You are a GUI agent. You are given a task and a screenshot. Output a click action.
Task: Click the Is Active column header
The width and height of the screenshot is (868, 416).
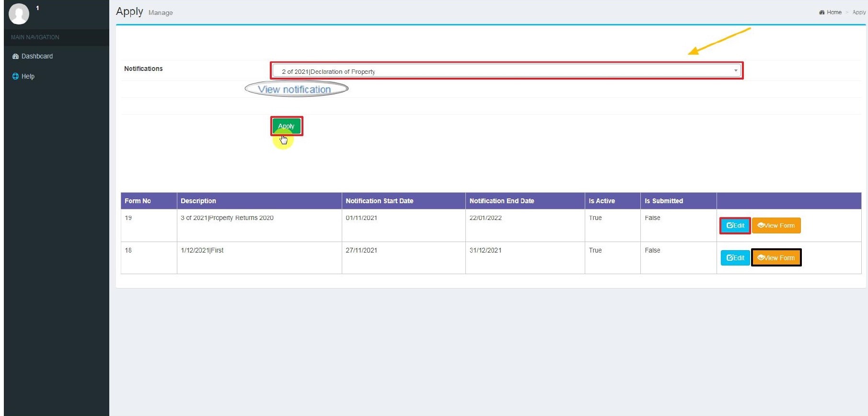[x=602, y=201]
